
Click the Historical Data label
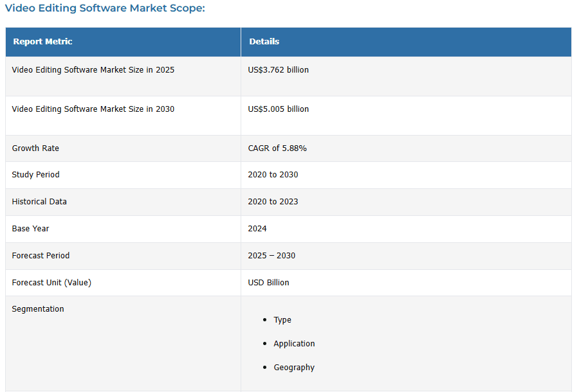click(x=39, y=202)
